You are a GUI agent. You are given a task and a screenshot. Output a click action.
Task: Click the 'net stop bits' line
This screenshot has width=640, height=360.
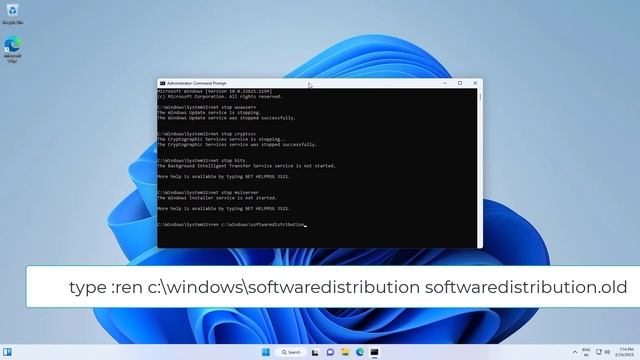coord(201,160)
